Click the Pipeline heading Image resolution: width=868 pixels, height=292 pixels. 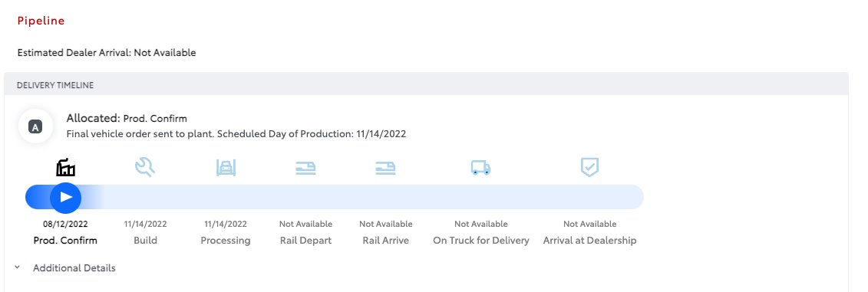(x=41, y=21)
